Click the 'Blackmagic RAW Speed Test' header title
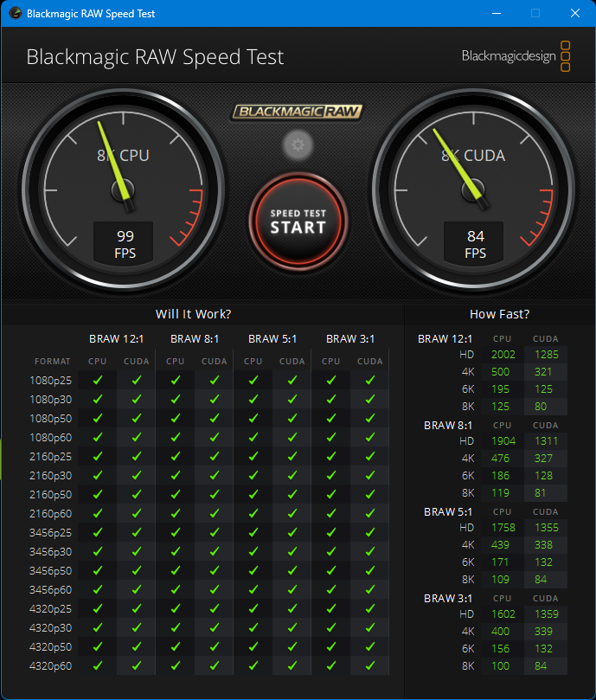Viewport: 596px width, 700px height. point(155,57)
